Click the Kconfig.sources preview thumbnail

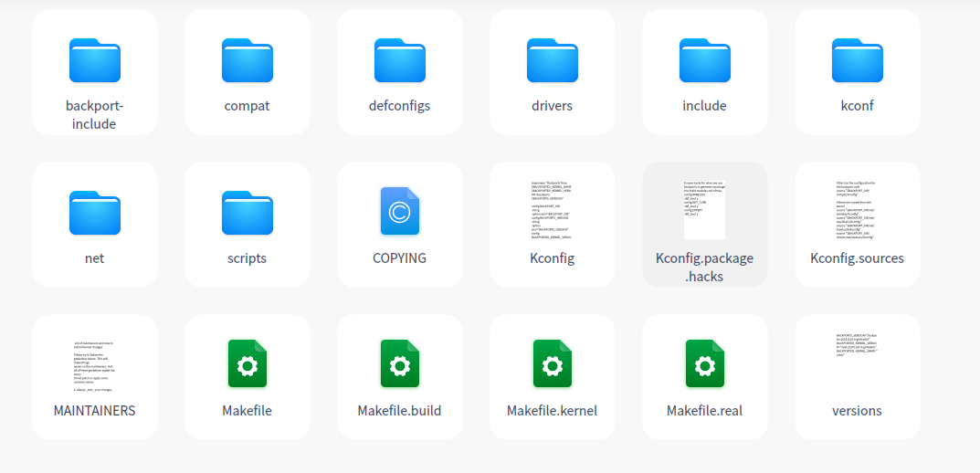point(857,211)
